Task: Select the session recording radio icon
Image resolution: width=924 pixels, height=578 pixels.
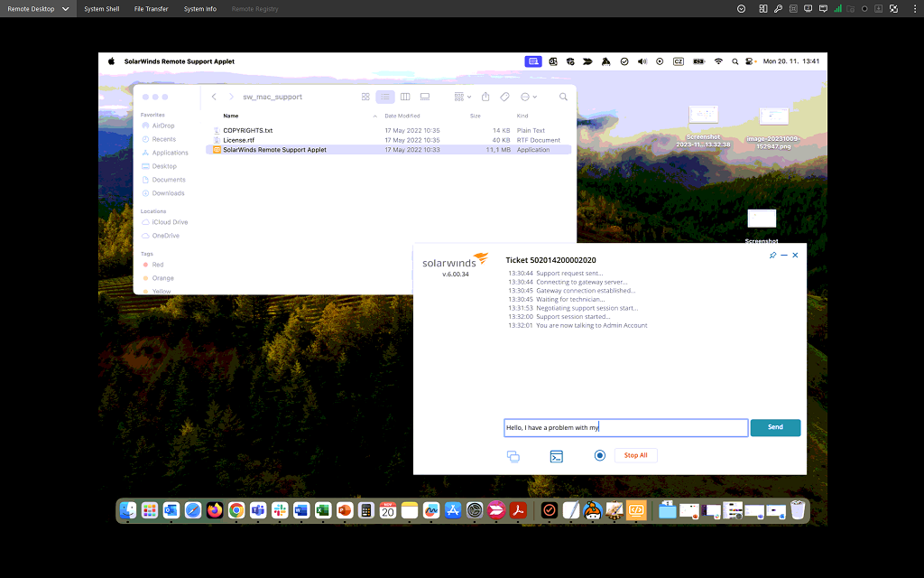Action: coord(599,455)
